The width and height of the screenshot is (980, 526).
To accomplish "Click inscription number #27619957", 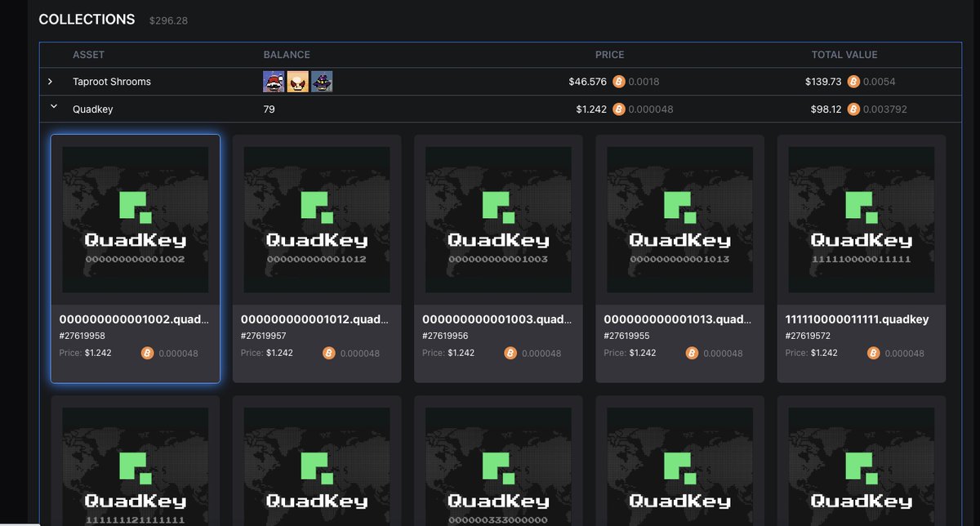I will point(264,336).
